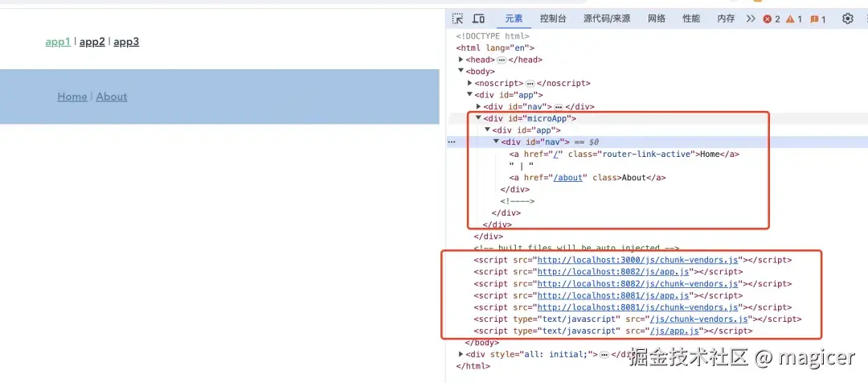Viewport: 868px width, 383px height.
Task: Open the 性能 tab
Action: click(691, 19)
